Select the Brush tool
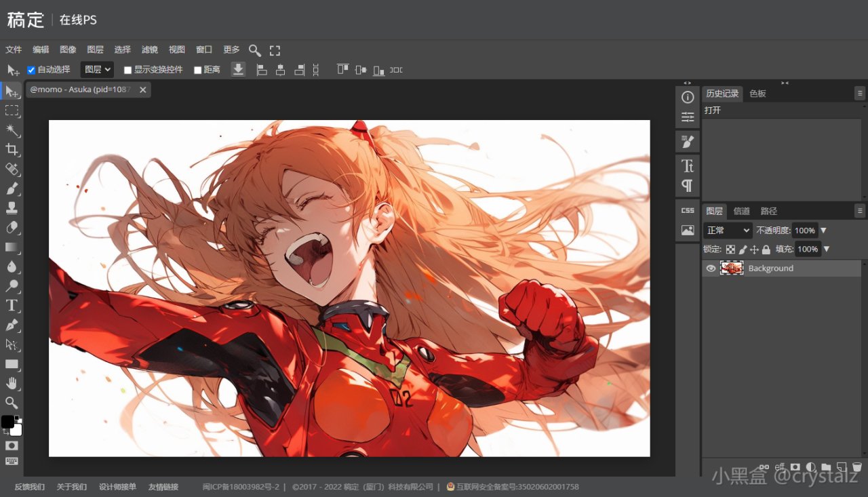This screenshot has height=497, width=868. [x=12, y=188]
